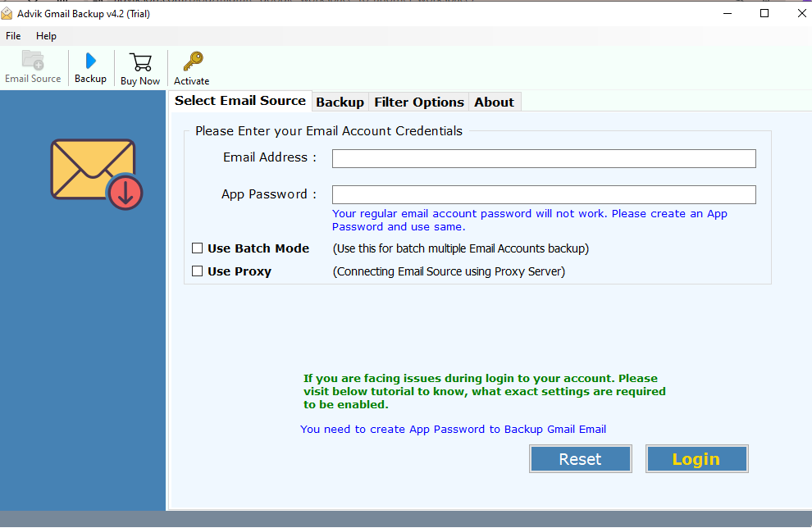Click the blue App Password warning text
Screen dimensions: 812x528
coord(529,220)
